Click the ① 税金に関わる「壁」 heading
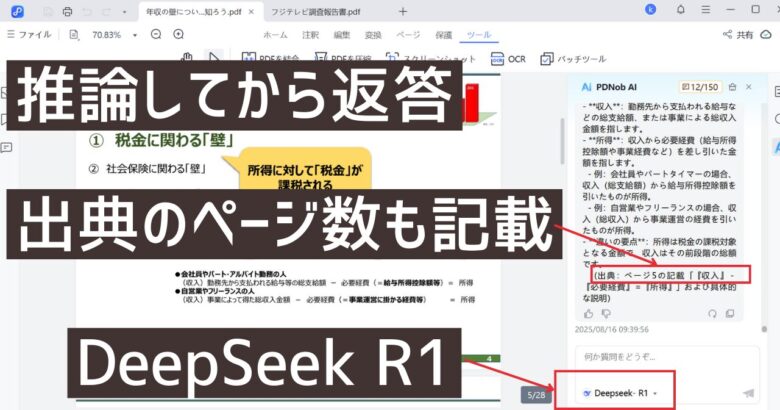This screenshot has width=780, height=410. coord(162,140)
